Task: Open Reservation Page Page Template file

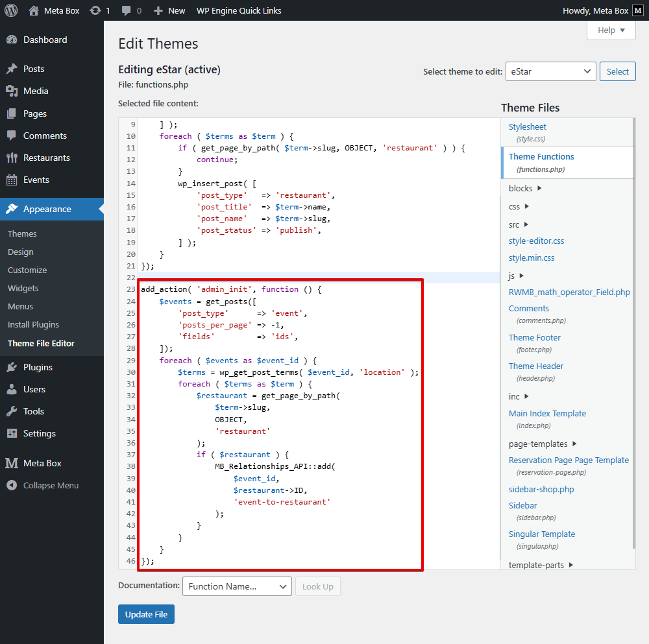Action: (x=569, y=460)
